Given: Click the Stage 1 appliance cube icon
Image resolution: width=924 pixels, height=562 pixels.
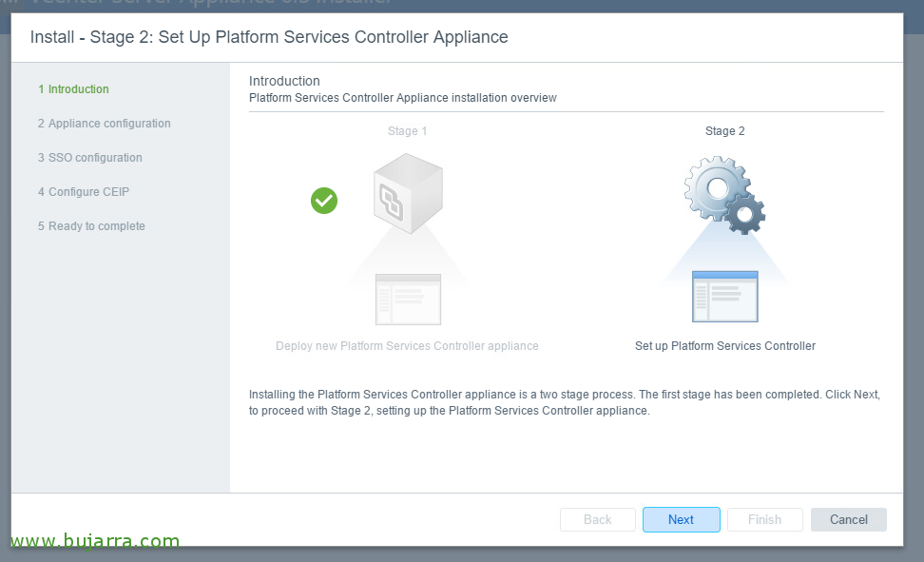Looking at the screenshot, I should [x=408, y=193].
